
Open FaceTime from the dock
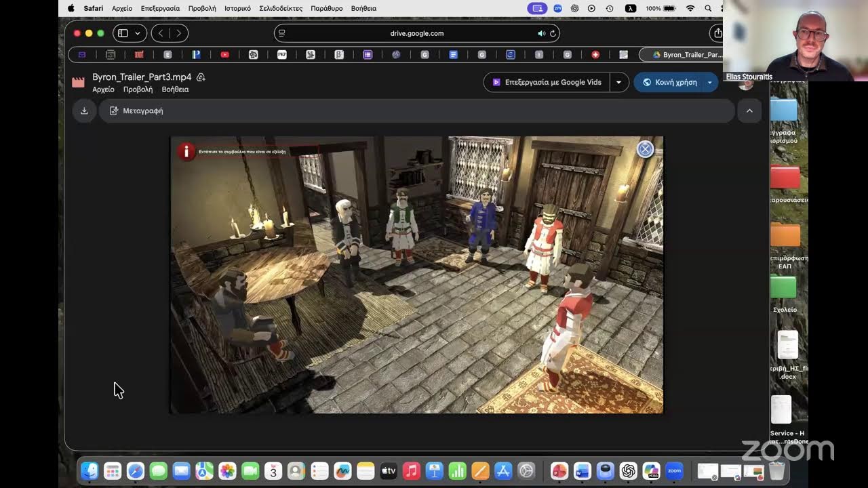pyautogui.click(x=250, y=470)
